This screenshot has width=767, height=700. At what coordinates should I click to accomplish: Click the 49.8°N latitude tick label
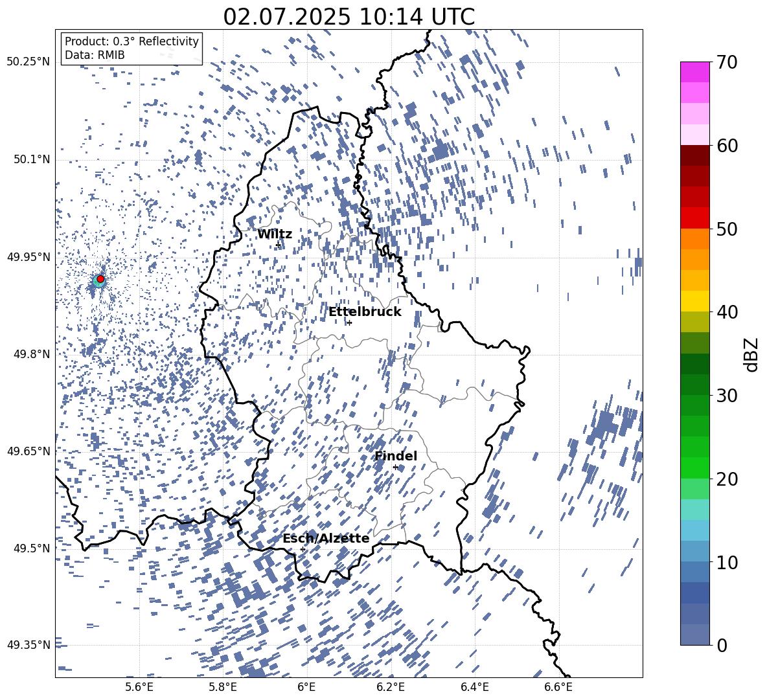coord(32,354)
